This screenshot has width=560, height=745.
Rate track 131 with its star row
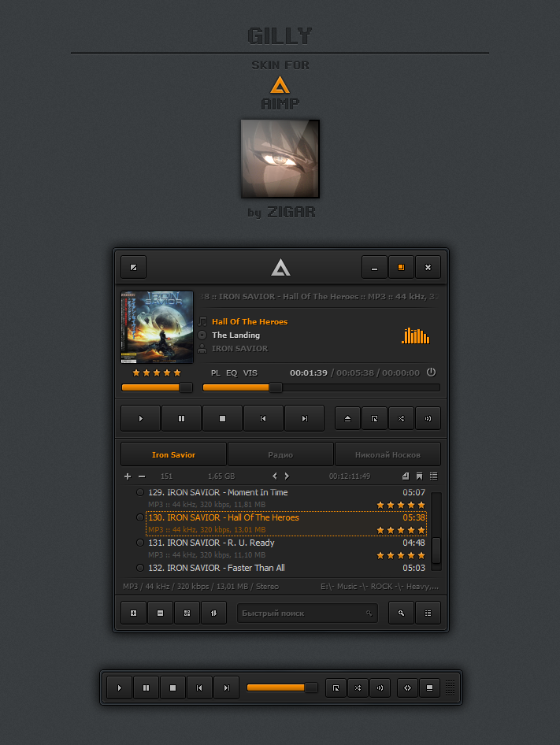401,555
